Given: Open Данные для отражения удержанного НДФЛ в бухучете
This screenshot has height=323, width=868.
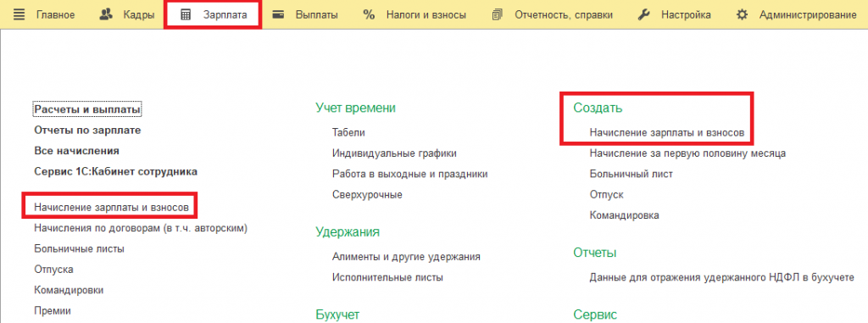Looking at the screenshot, I should tap(722, 277).
